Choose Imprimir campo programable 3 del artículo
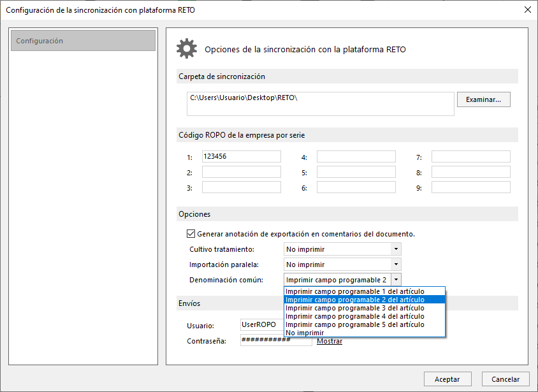The height and width of the screenshot is (392, 538). [x=365, y=308]
